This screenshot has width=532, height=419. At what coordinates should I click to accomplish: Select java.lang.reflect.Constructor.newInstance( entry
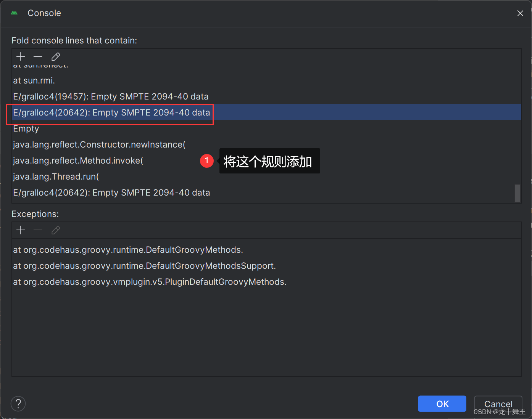coord(266,144)
